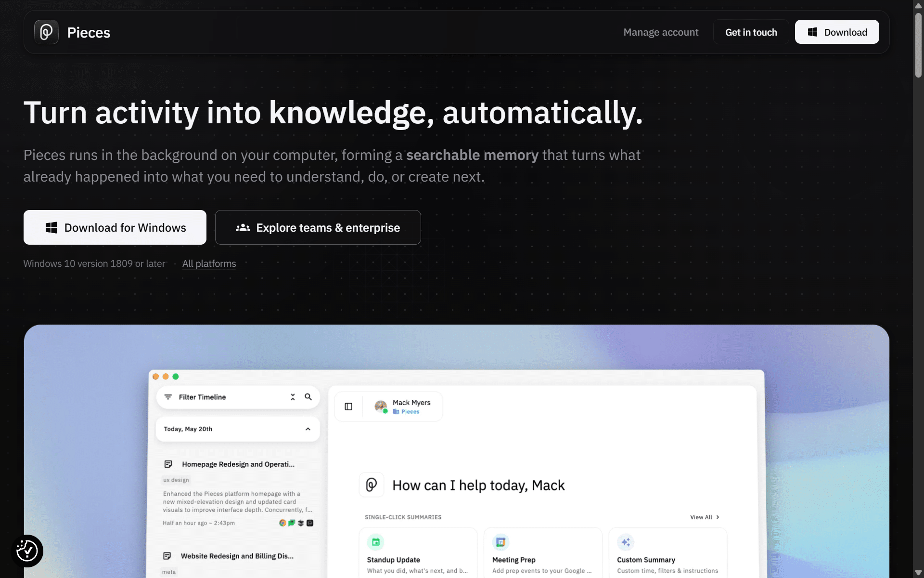
Task: Click the Filter Timeline icon
Action: tap(168, 397)
